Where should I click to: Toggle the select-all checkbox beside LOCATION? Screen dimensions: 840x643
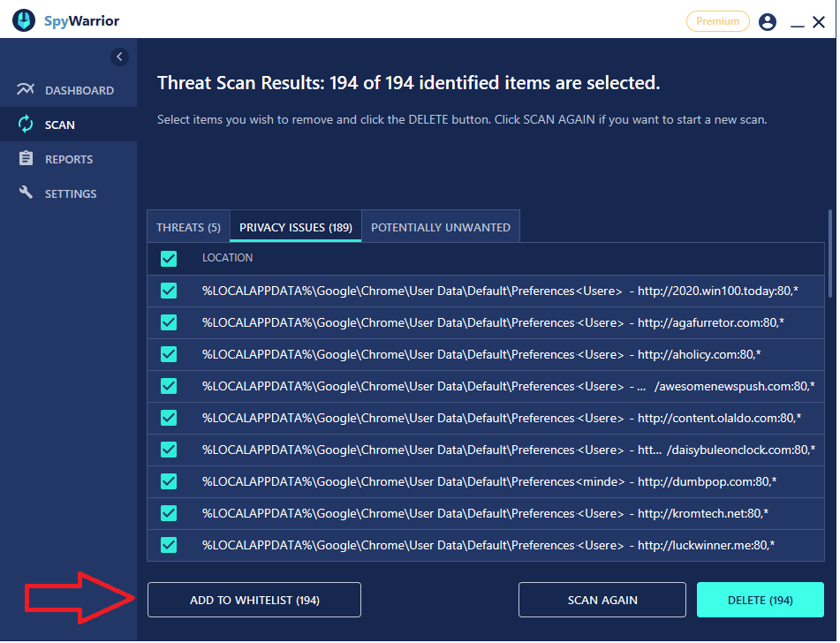click(169, 259)
